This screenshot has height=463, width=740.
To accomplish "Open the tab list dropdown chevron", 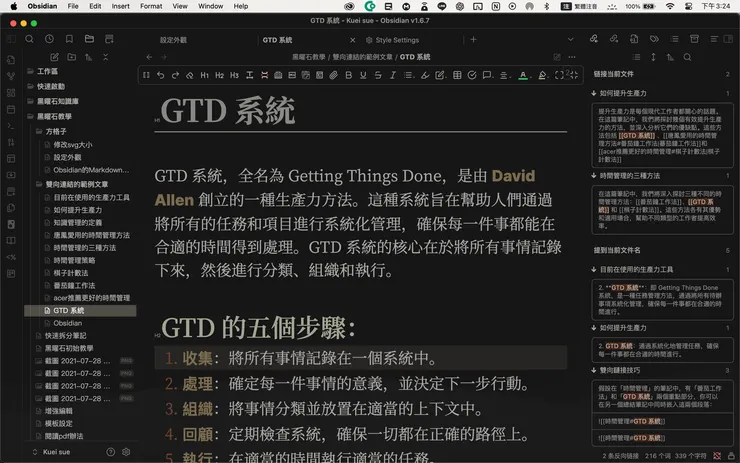I will pyautogui.click(x=571, y=40).
